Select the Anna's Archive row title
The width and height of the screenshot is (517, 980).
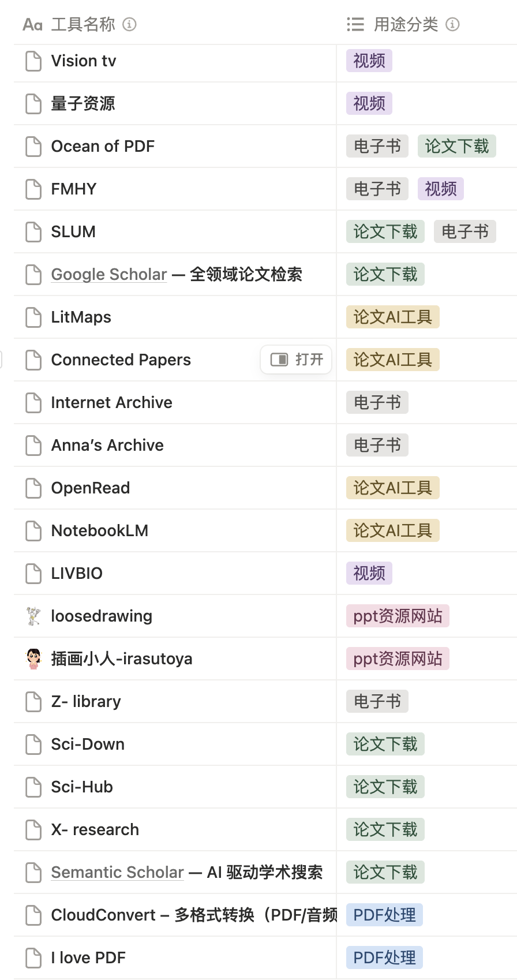click(107, 445)
